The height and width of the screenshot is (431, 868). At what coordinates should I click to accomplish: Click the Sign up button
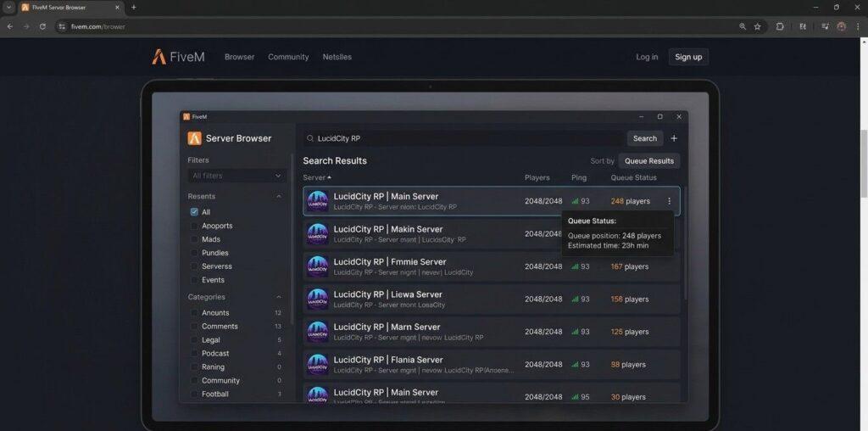[688, 57]
